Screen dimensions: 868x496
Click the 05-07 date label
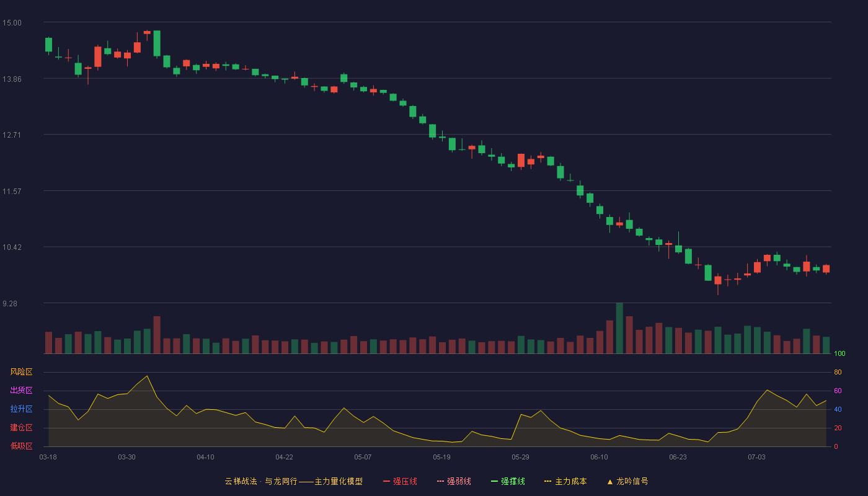363,457
